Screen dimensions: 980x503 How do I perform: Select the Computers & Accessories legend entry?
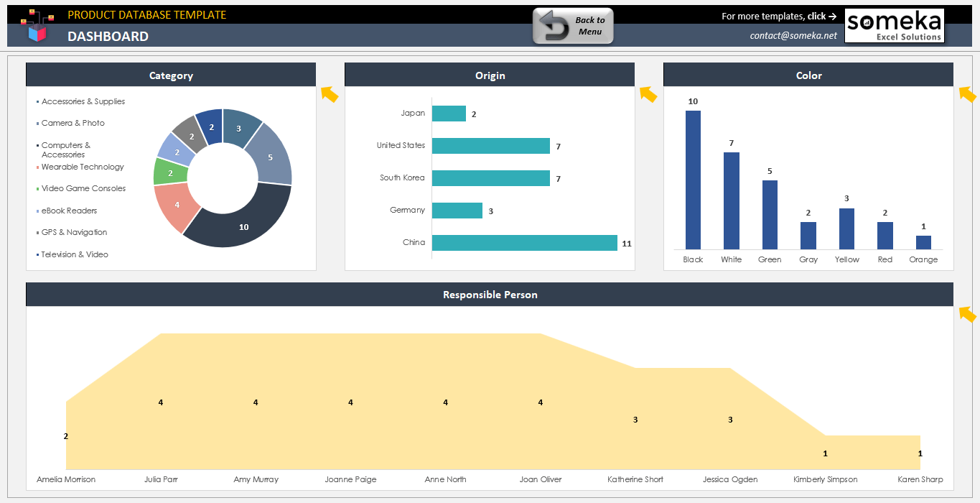coord(65,149)
